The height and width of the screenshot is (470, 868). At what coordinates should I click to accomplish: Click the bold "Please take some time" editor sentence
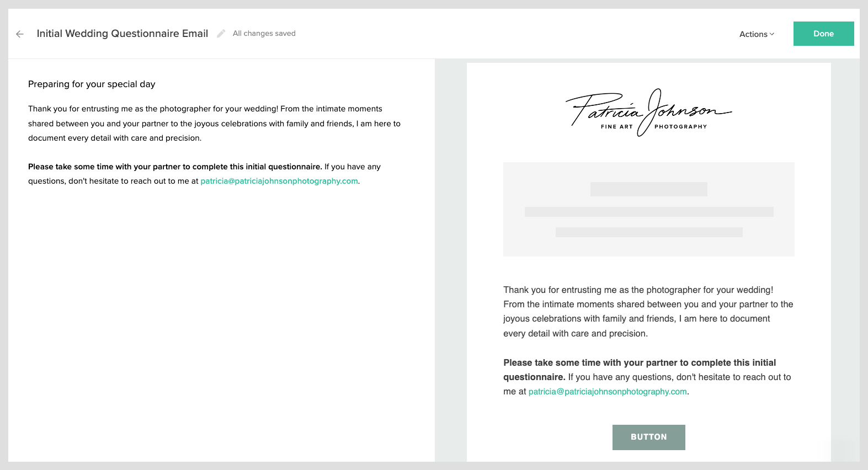[175, 167]
